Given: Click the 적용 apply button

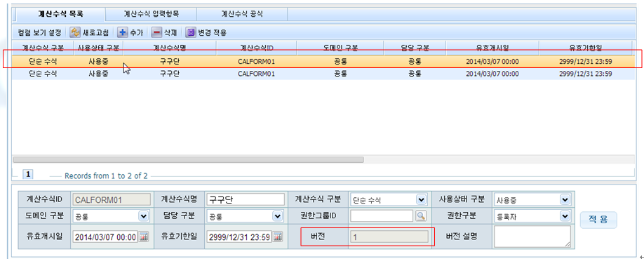Looking at the screenshot, I should point(598,220).
